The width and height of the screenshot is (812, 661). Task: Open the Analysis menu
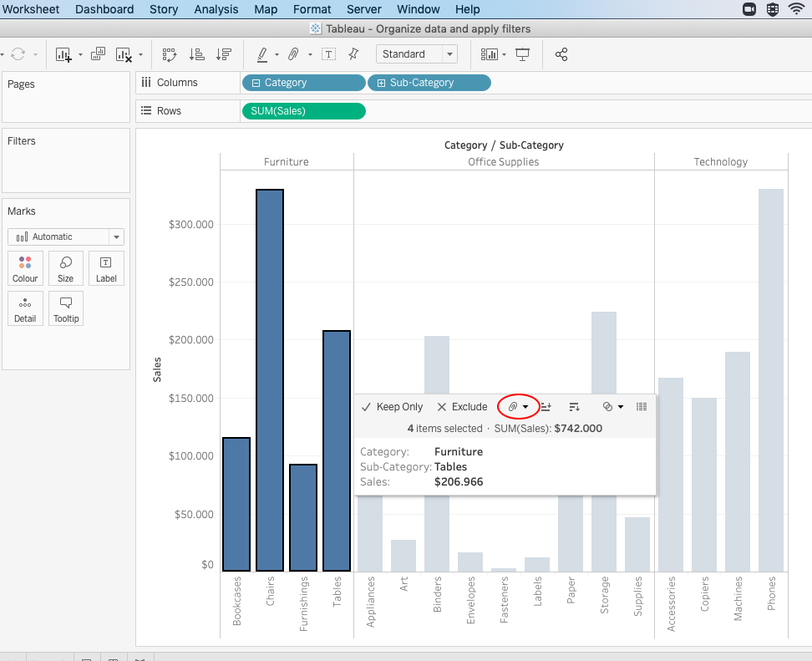click(216, 9)
